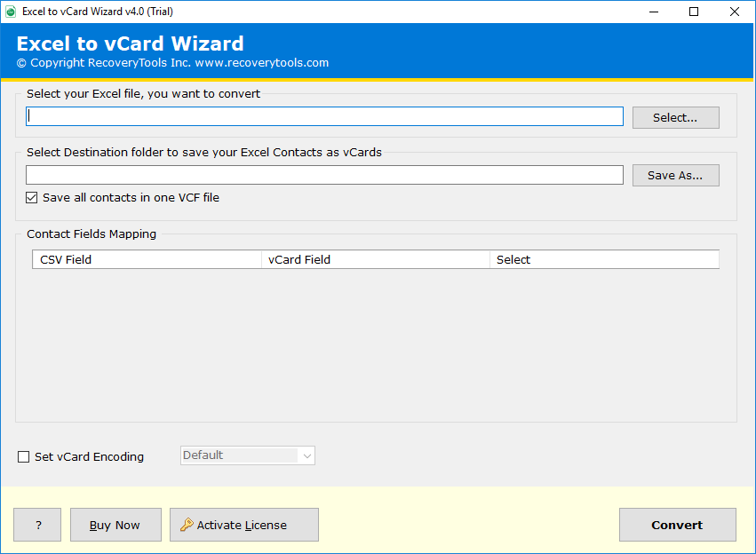Image resolution: width=756 pixels, height=554 pixels.
Task: Click the Save As... destination button
Action: [x=675, y=175]
